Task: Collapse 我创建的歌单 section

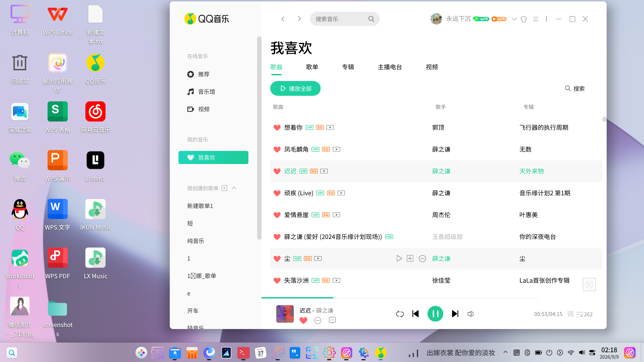Action: click(234, 188)
